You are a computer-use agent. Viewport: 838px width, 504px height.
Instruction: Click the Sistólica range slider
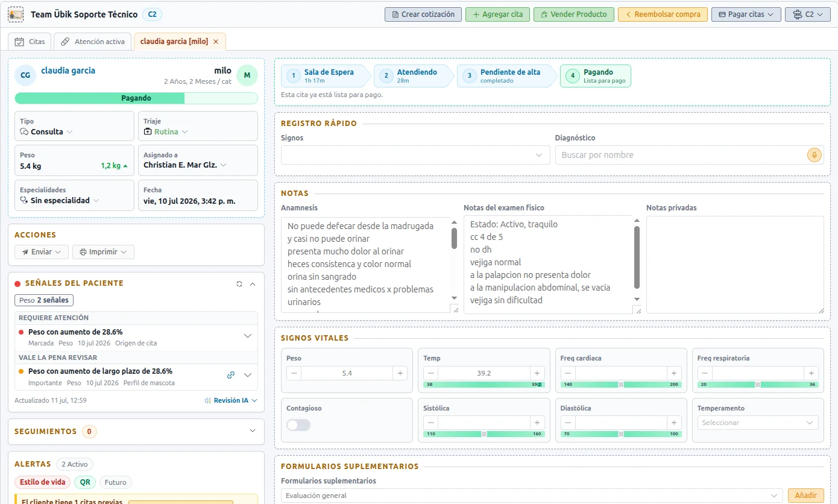(x=484, y=434)
